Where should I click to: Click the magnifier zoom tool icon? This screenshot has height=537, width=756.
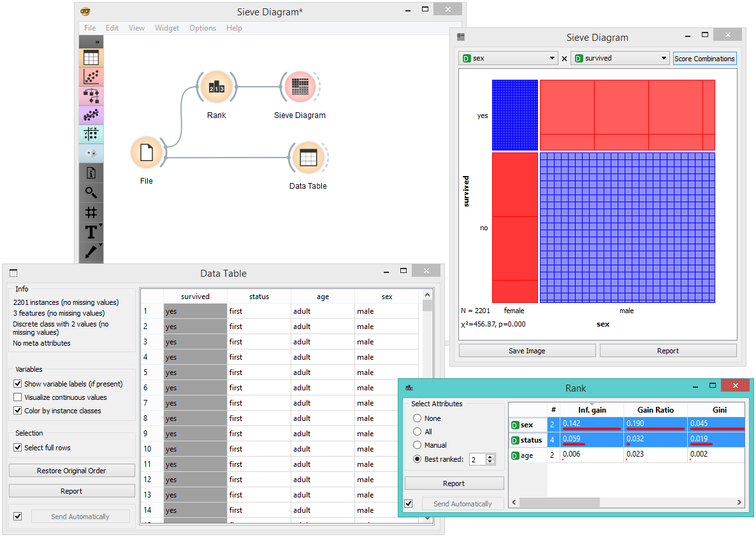[x=91, y=193]
